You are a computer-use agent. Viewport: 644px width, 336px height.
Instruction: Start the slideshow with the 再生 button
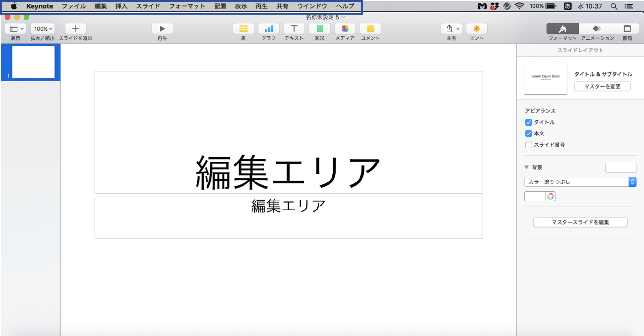tap(162, 29)
